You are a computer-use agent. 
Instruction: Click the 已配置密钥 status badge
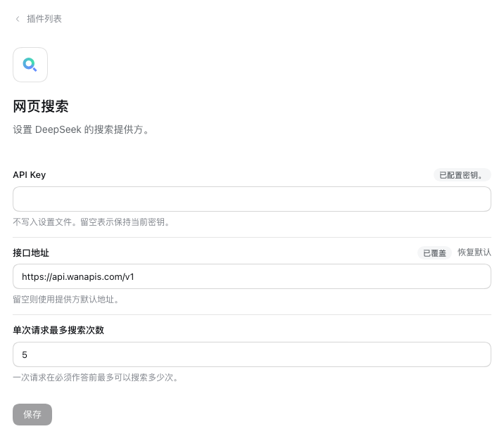pos(462,175)
